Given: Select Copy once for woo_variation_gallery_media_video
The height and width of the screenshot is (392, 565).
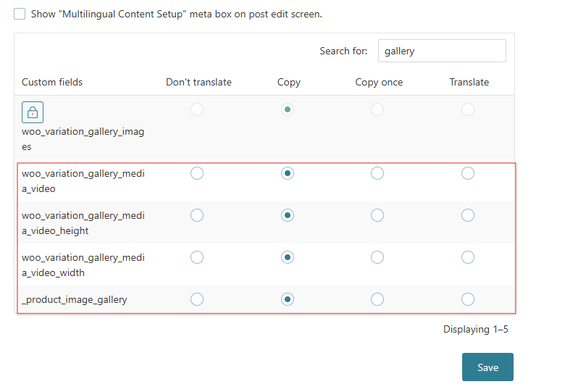Looking at the screenshot, I should tap(377, 173).
